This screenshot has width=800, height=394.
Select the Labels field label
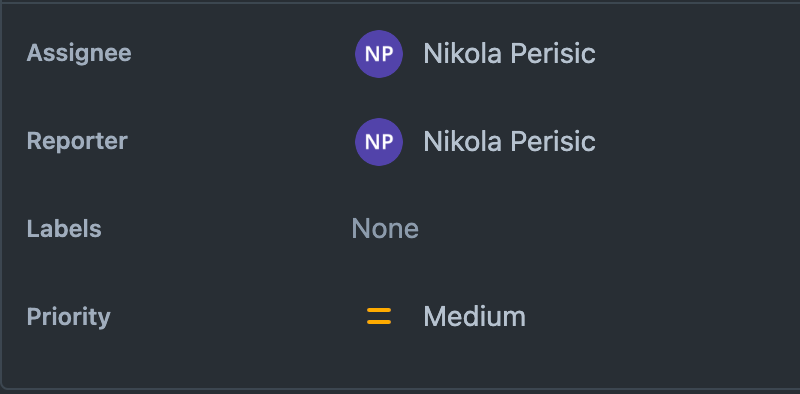[64, 229]
